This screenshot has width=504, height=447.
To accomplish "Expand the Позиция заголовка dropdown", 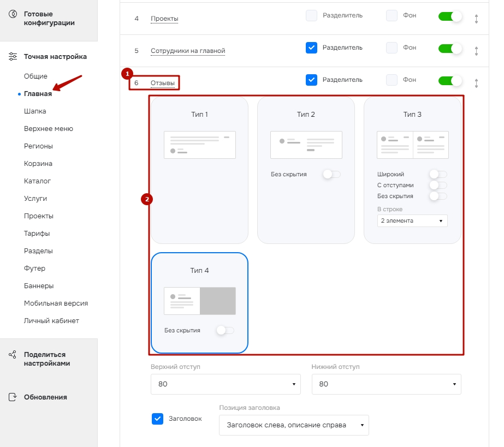I will pos(294,425).
